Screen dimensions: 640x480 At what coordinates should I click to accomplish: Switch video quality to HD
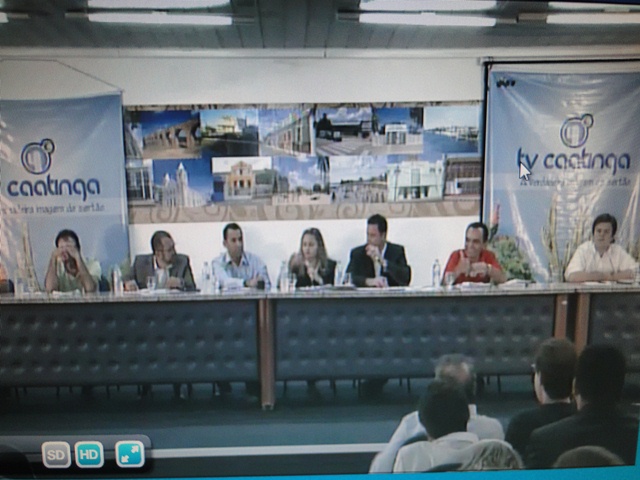(89, 454)
